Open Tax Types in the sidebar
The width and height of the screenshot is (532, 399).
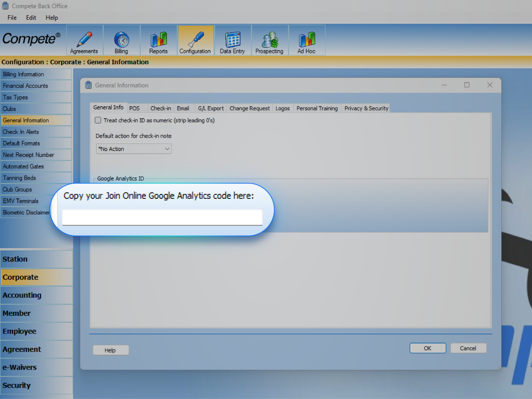click(36, 97)
